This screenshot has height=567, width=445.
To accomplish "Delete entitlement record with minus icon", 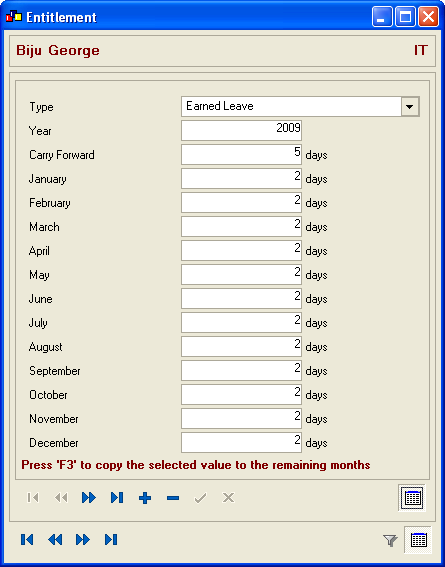I will (x=173, y=498).
